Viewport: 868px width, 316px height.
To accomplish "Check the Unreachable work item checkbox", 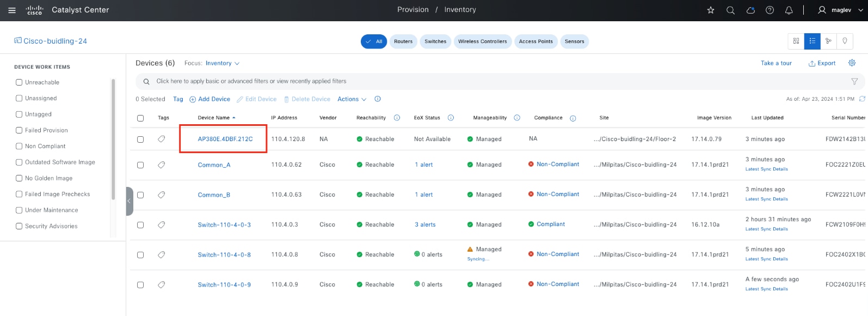I will pos(19,82).
